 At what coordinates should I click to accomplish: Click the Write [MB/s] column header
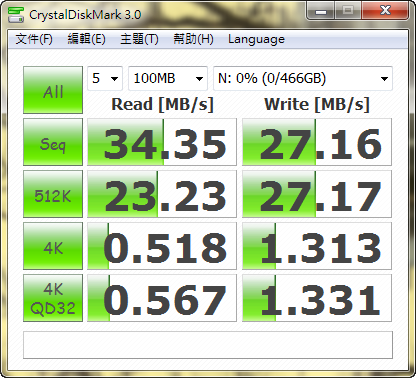pos(317,105)
